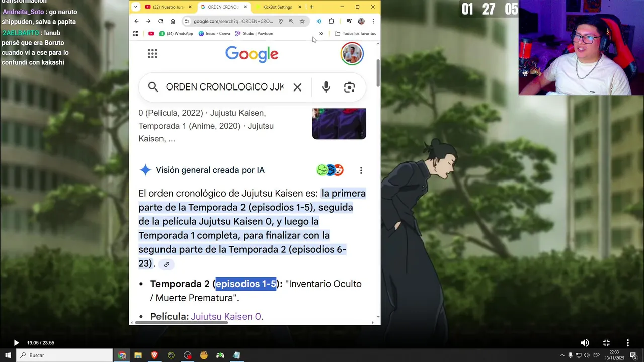Open the (34) WhatsApp bookmark
Image resolution: width=644 pixels, height=362 pixels.
[176, 34]
